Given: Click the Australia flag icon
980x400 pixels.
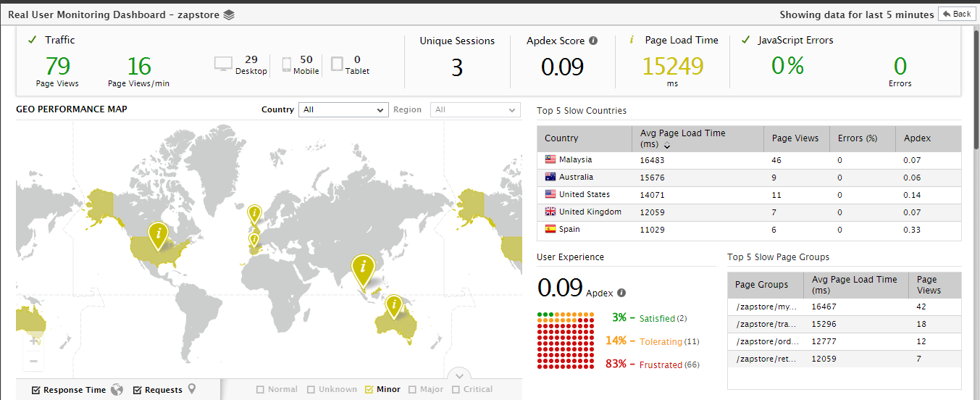Looking at the screenshot, I should point(550,177).
